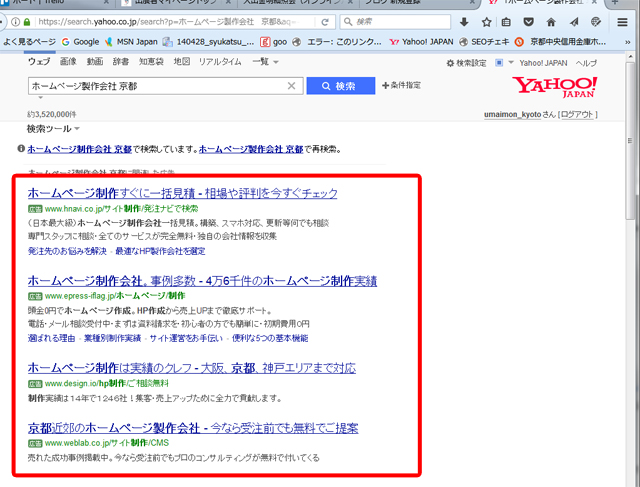Clear the Yahoo search box with X
640x487 pixels.
[291, 86]
